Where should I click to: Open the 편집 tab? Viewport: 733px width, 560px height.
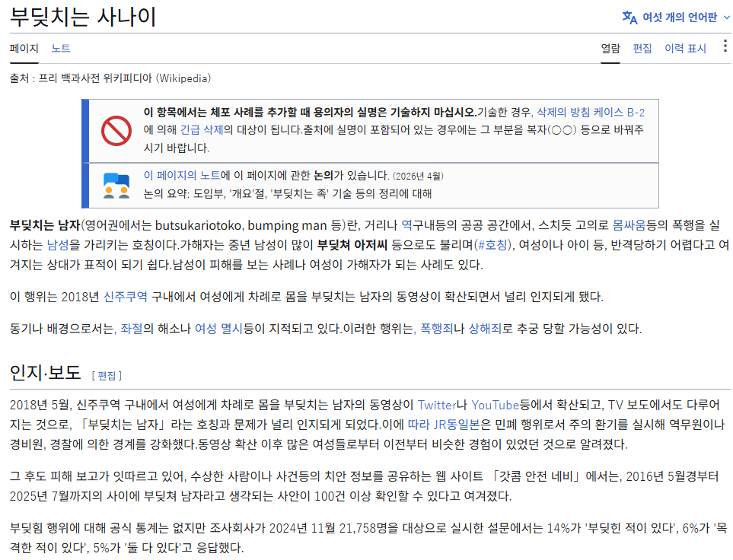click(642, 48)
